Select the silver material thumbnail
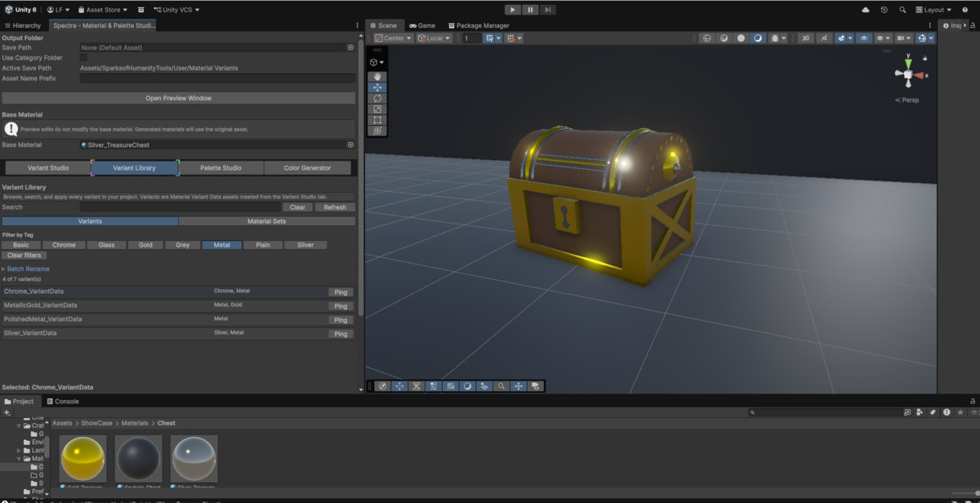The image size is (980, 503). pos(194,457)
